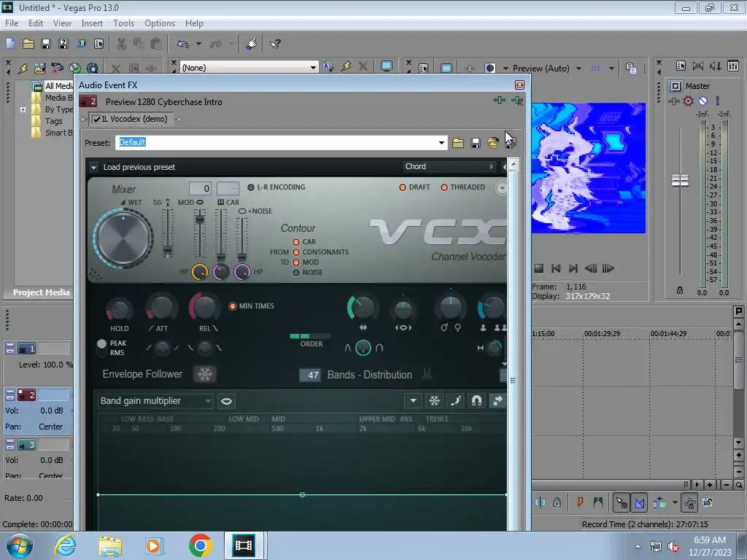Click the magnet snap icon in band editor

point(476,400)
